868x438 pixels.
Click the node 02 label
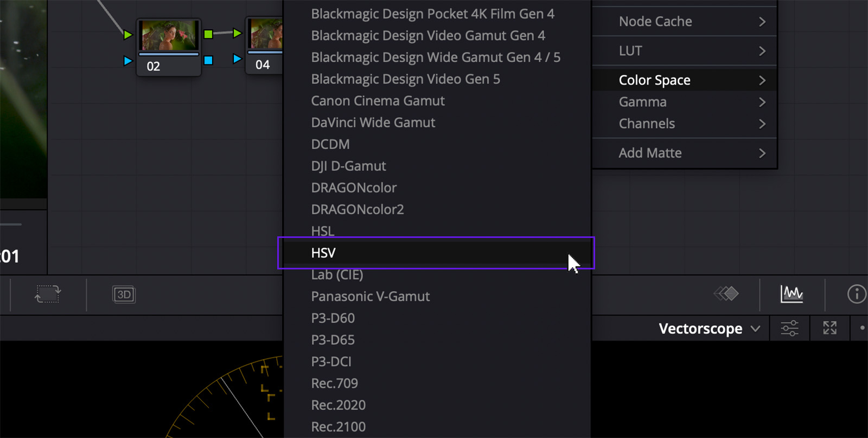(154, 67)
